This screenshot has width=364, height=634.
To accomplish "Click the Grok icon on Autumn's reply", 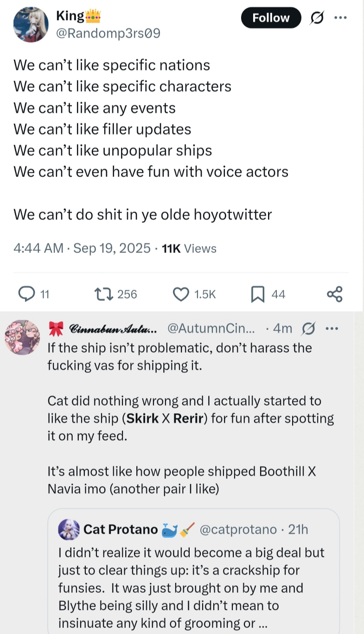I will [307, 329].
